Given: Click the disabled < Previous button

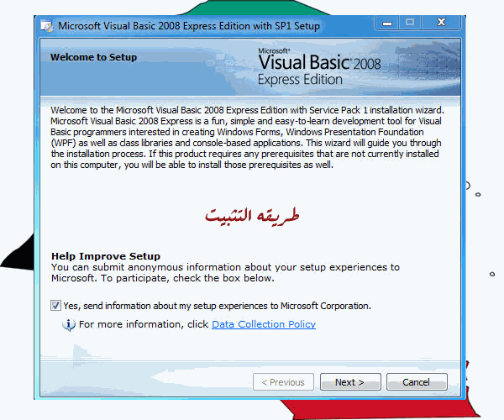Looking at the screenshot, I should pyautogui.click(x=283, y=382).
